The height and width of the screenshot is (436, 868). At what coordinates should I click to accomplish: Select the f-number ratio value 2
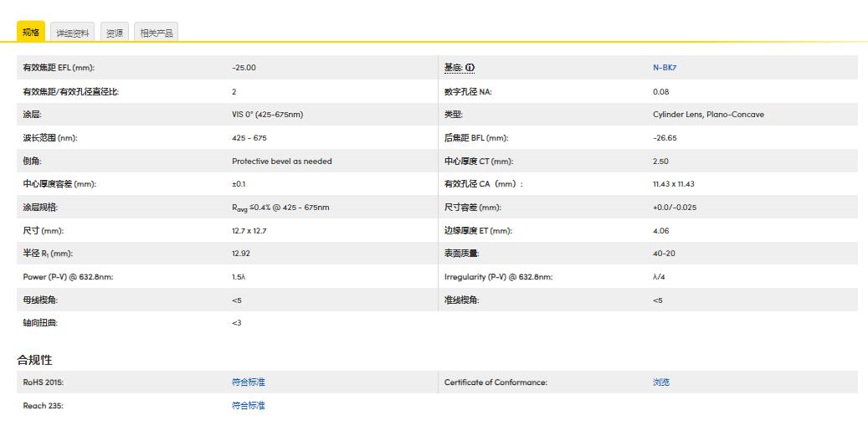[234, 92]
